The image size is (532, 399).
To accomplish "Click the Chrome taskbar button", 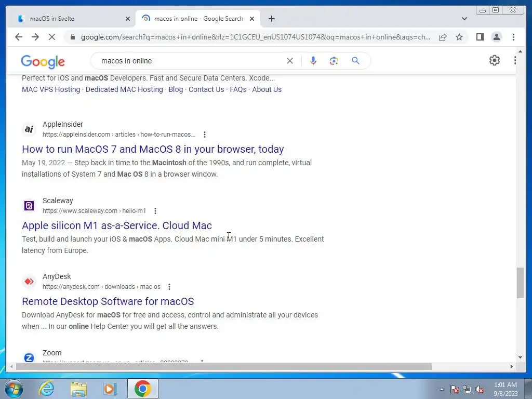I will click(143, 389).
